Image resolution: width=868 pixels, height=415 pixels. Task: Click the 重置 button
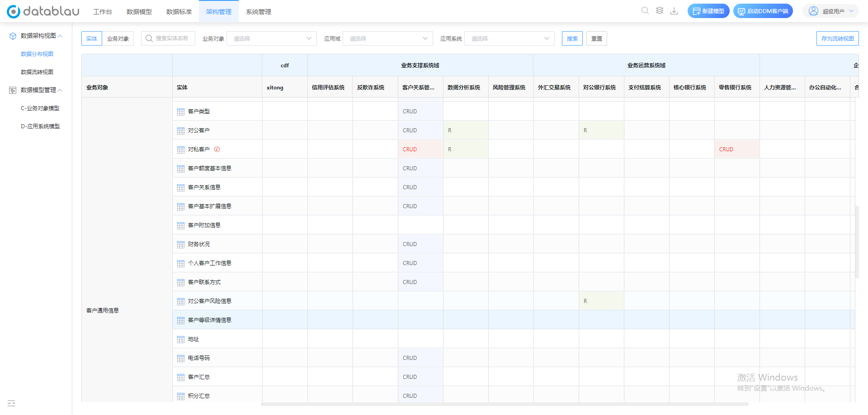click(x=597, y=38)
